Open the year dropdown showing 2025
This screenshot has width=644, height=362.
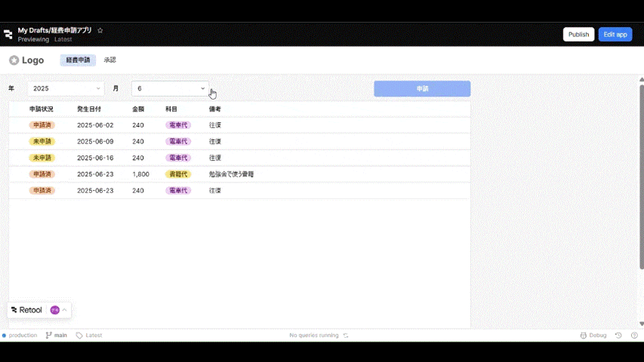(x=66, y=89)
